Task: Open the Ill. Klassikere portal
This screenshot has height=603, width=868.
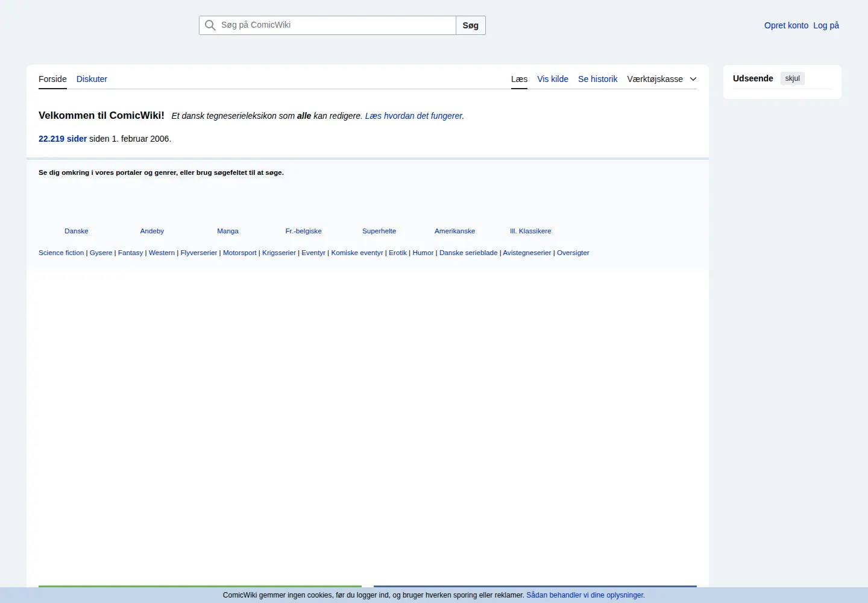Action: 530,231
